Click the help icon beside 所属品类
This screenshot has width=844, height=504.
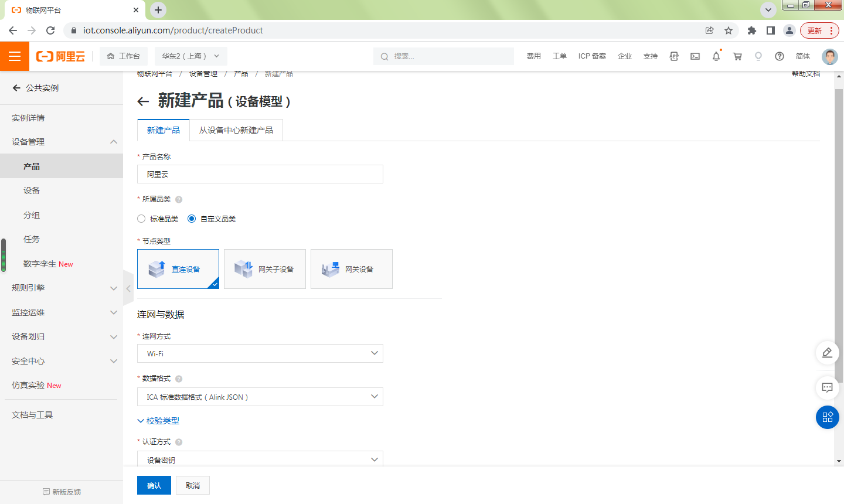(x=179, y=199)
